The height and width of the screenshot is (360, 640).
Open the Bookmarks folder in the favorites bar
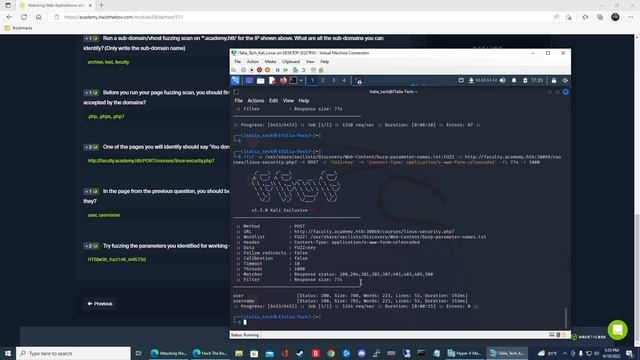(x=18, y=28)
